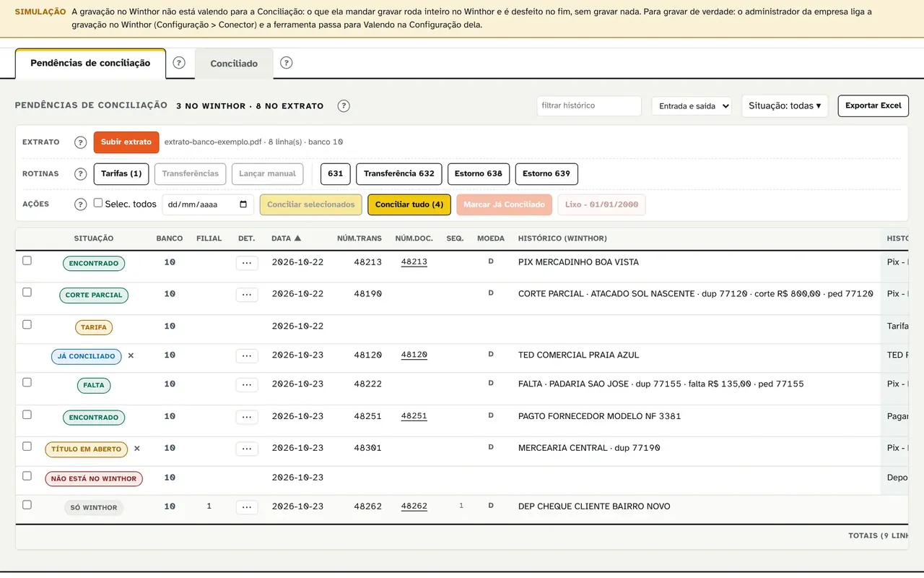The height and width of the screenshot is (578, 924).
Task: Click the X beside TÍTULO EM ABERTO
Action: coord(137,449)
